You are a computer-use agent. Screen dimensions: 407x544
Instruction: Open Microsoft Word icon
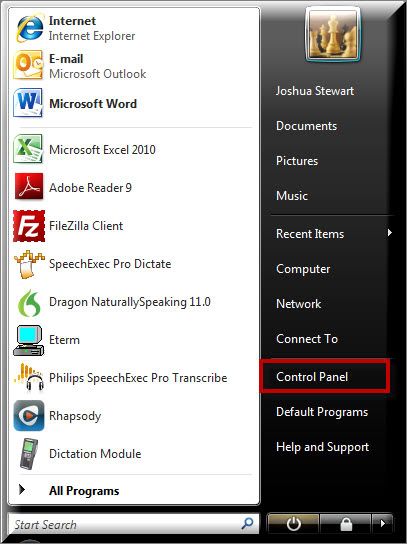(x=28, y=103)
